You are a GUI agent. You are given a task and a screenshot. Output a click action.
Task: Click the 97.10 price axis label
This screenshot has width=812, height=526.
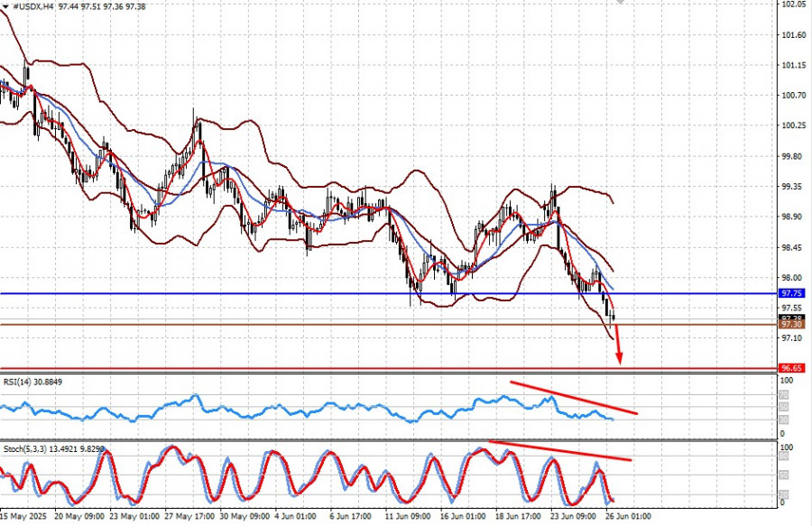pyautogui.click(x=793, y=338)
